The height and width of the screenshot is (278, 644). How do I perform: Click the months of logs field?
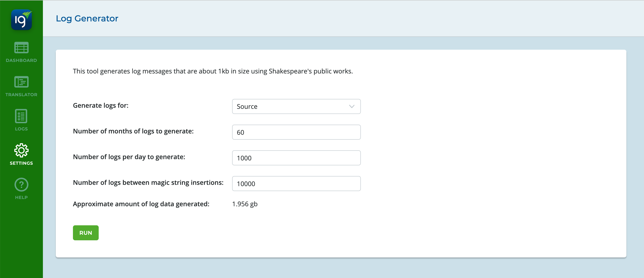(296, 132)
